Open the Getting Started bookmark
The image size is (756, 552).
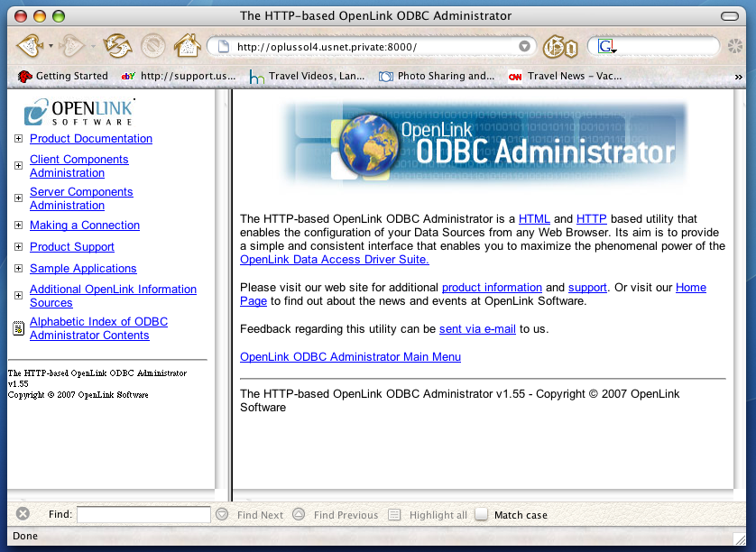[63, 77]
